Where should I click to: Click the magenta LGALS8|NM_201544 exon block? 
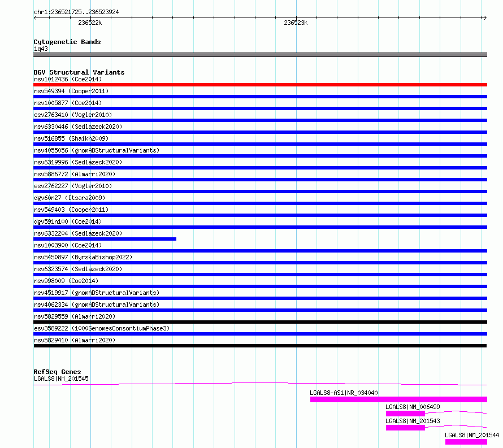coord(466,442)
